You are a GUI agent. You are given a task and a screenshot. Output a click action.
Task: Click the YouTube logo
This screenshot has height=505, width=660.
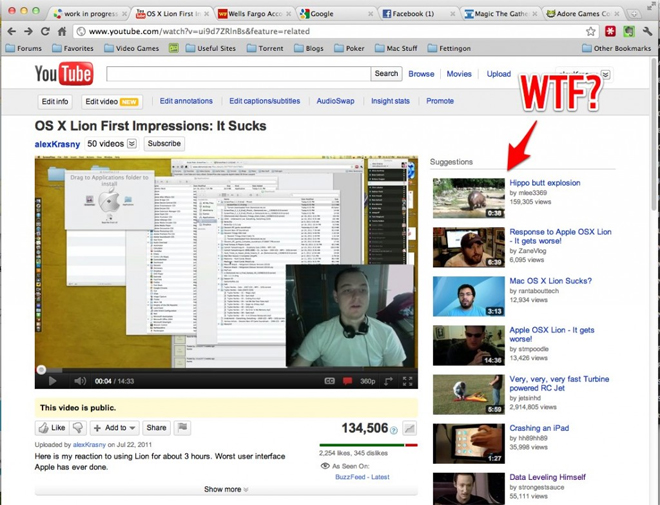point(64,74)
